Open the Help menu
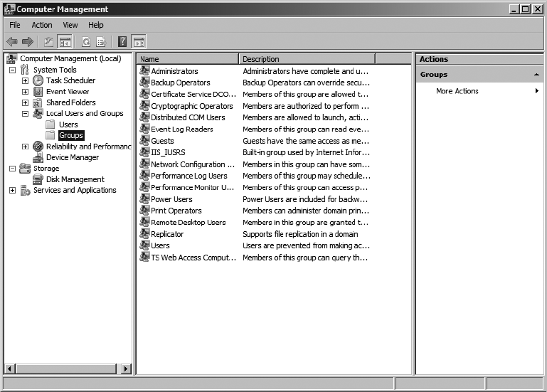The height and width of the screenshot is (392, 547). (x=95, y=25)
